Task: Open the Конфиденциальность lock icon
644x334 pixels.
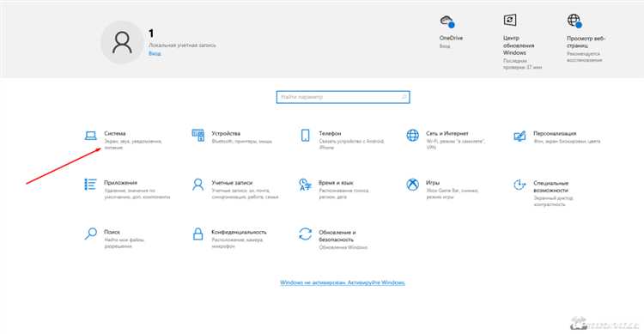Action: 198,234
